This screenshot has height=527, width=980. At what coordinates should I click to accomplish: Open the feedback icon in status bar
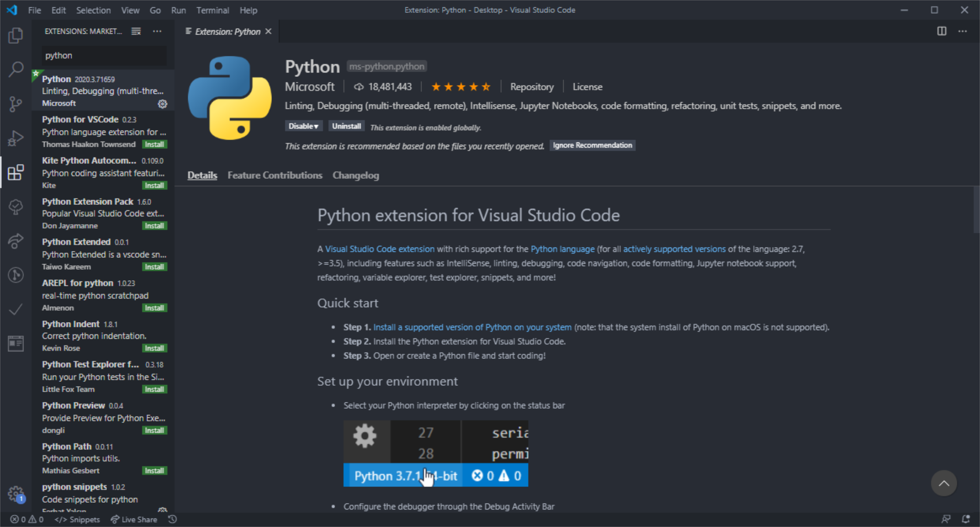tap(946, 519)
